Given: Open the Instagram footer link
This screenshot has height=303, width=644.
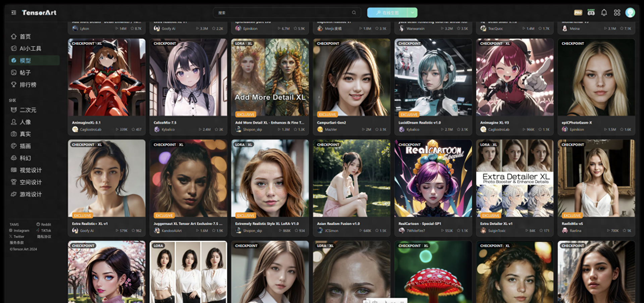Looking at the screenshot, I should pos(19,231).
